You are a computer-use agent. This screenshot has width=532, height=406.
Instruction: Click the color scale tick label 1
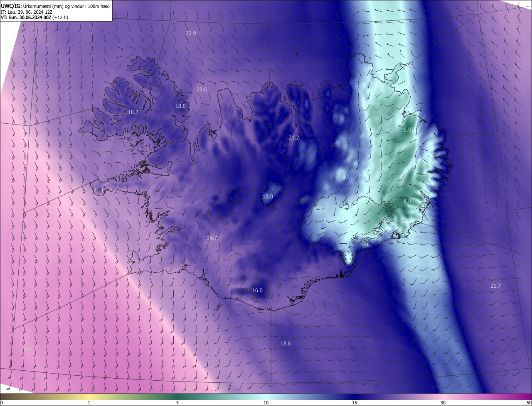(x=89, y=403)
